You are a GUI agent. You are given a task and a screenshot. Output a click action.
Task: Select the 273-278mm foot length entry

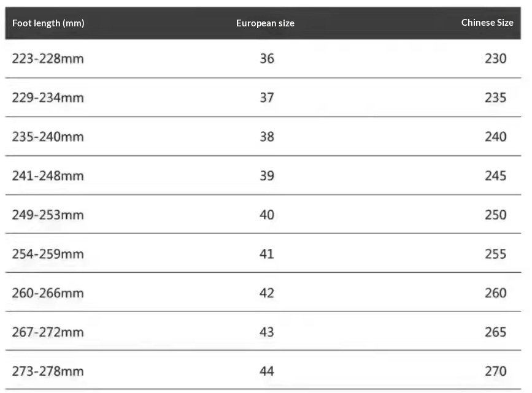click(48, 371)
